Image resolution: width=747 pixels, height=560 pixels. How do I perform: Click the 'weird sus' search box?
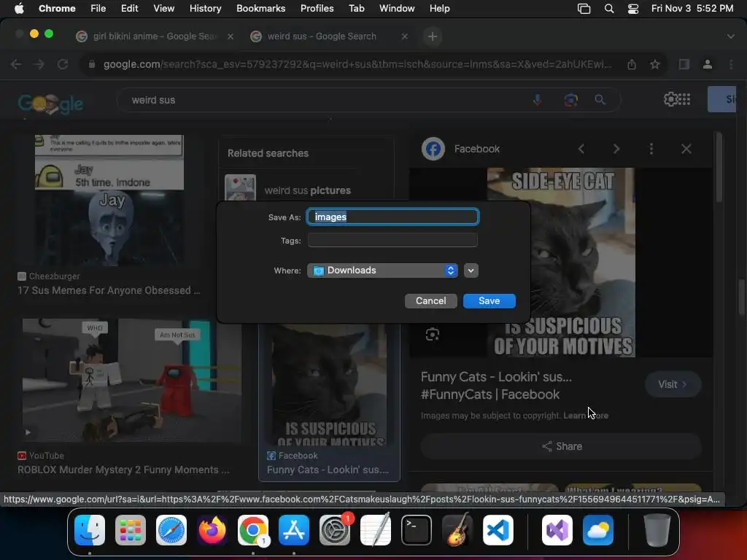pyautogui.click(x=324, y=100)
